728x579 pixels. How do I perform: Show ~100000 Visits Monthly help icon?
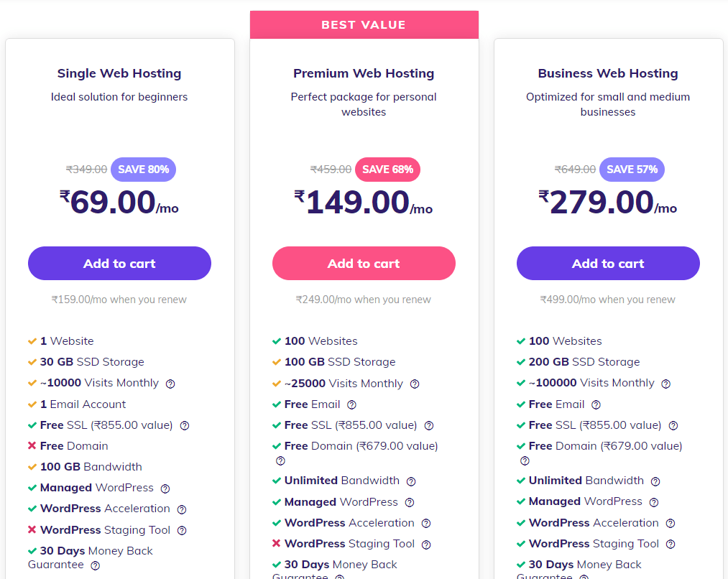pos(665,384)
